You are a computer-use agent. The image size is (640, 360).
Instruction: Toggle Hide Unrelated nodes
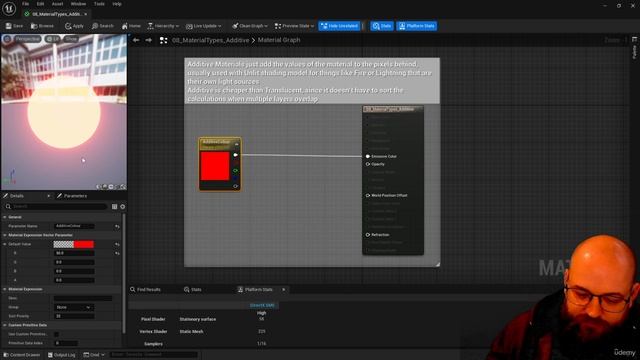click(339, 26)
